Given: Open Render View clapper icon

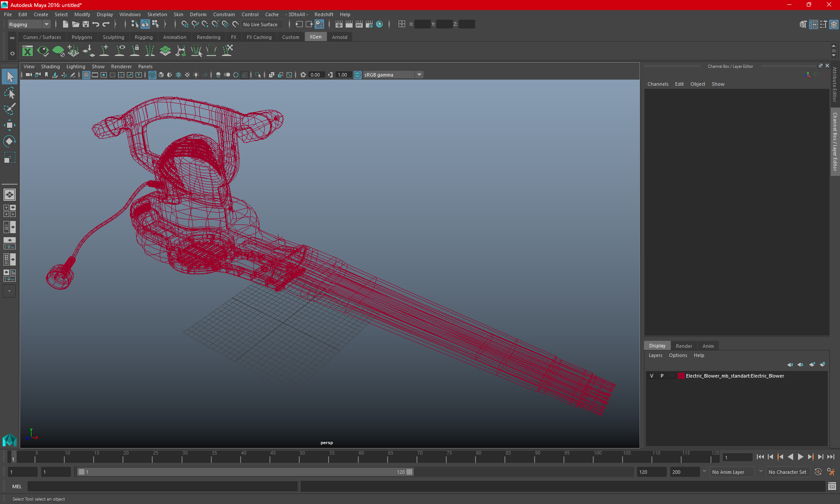Looking at the screenshot, I should pyautogui.click(x=339, y=24).
